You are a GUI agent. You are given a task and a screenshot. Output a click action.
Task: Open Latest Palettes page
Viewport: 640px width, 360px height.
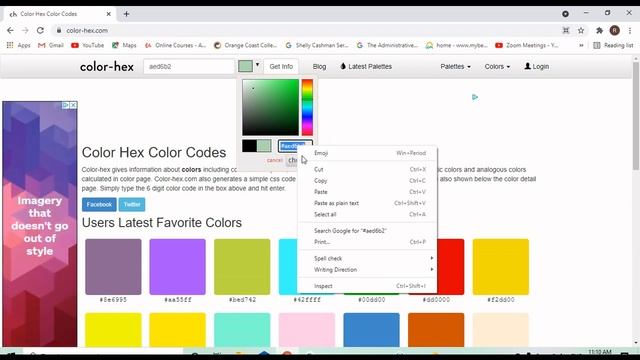click(x=366, y=67)
